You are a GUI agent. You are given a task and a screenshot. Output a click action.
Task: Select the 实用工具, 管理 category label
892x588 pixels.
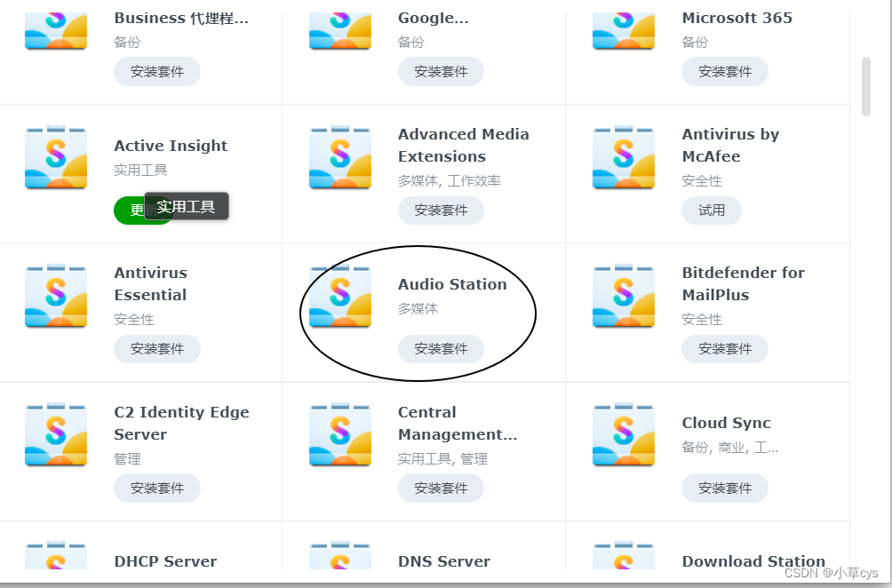[x=442, y=459]
